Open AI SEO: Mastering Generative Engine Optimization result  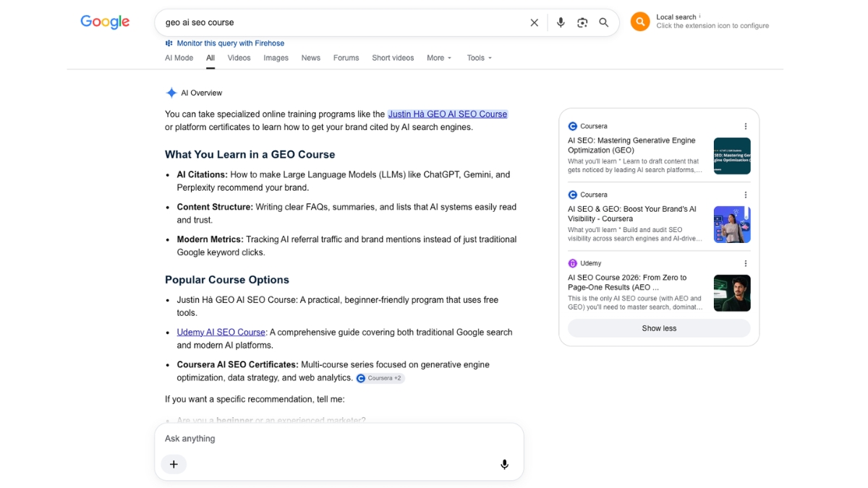631,145
